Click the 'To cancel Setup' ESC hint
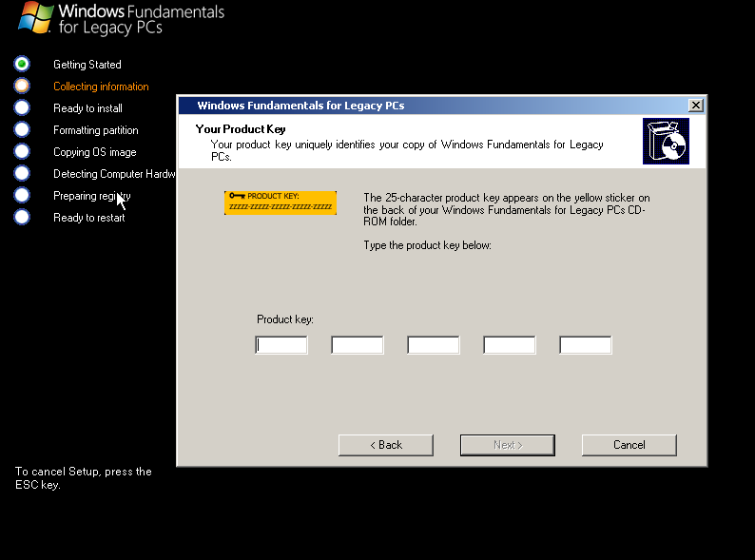Screen dimensions: 755x560 pos(84,478)
